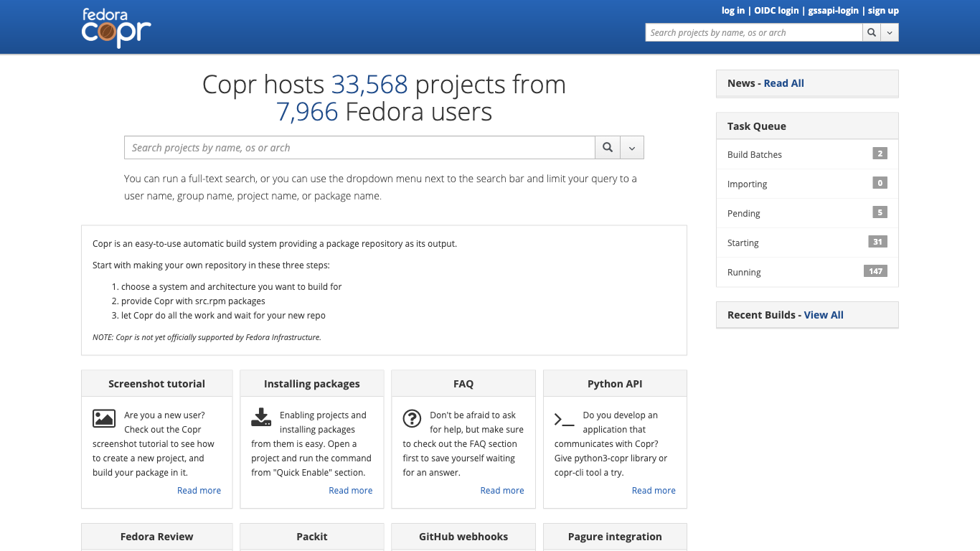Click the download icon in Installing packages card
The width and height of the screenshot is (980, 551).
pos(261,418)
